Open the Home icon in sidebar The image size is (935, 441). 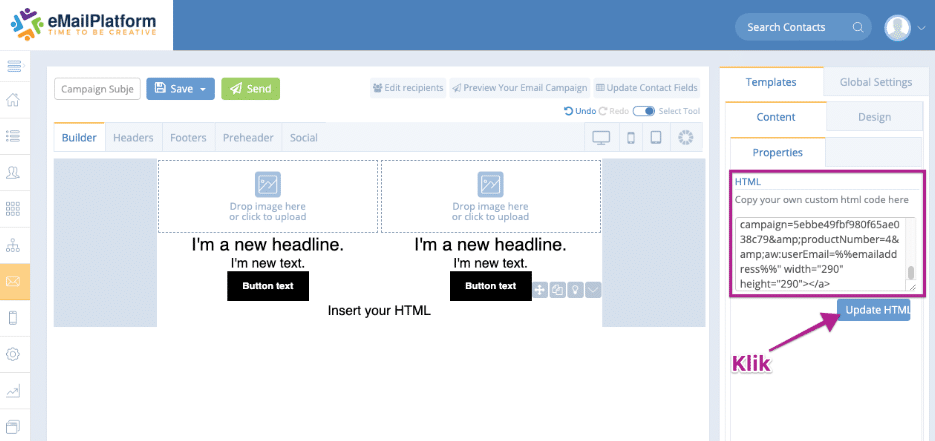click(x=13, y=100)
